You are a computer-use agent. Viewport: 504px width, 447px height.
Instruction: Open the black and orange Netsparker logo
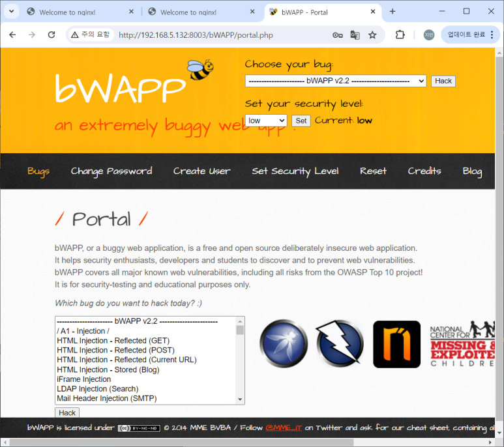click(396, 344)
